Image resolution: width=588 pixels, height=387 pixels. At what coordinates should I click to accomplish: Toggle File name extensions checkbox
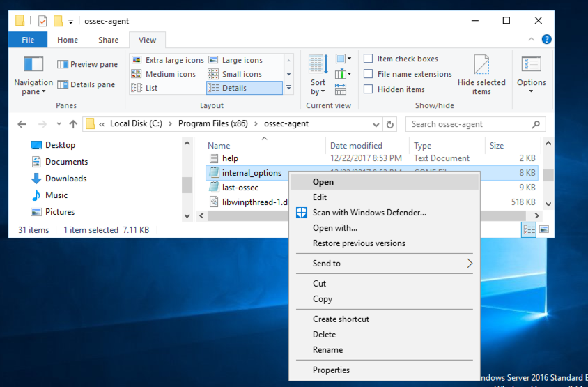pyautogui.click(x=369, y=74)
